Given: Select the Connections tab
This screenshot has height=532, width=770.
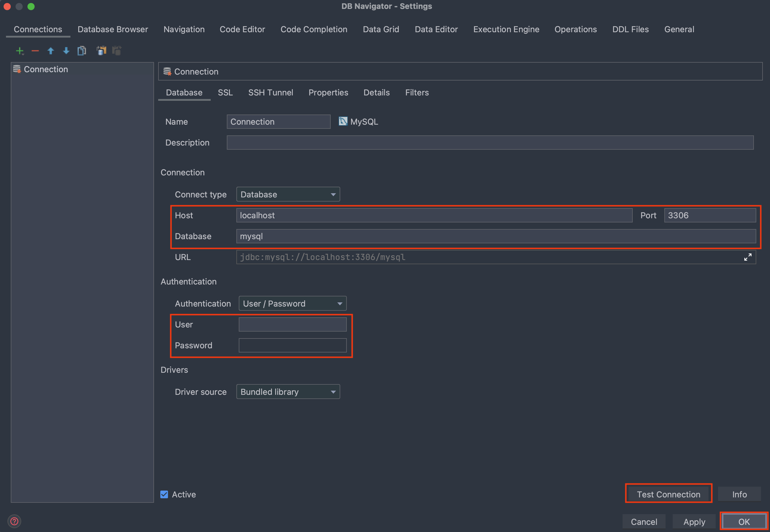Looking at the screenshot, I should tap(38, 29).
